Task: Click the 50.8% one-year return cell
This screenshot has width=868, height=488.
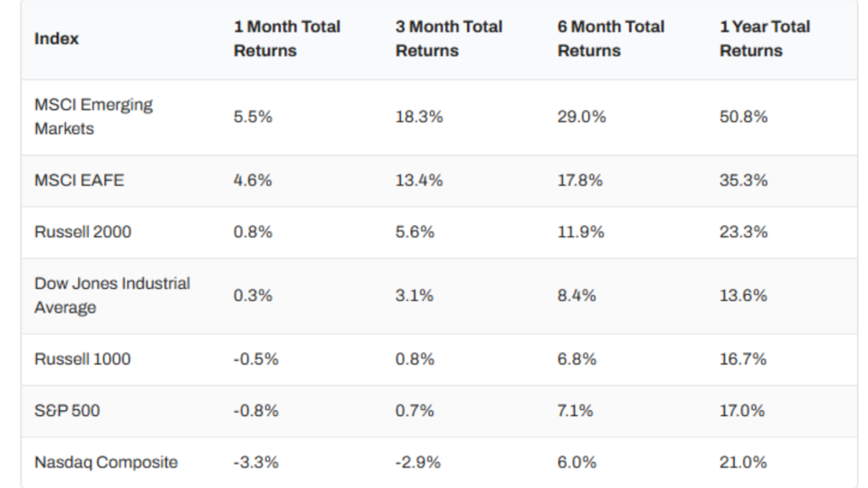Action: (743, 117)
